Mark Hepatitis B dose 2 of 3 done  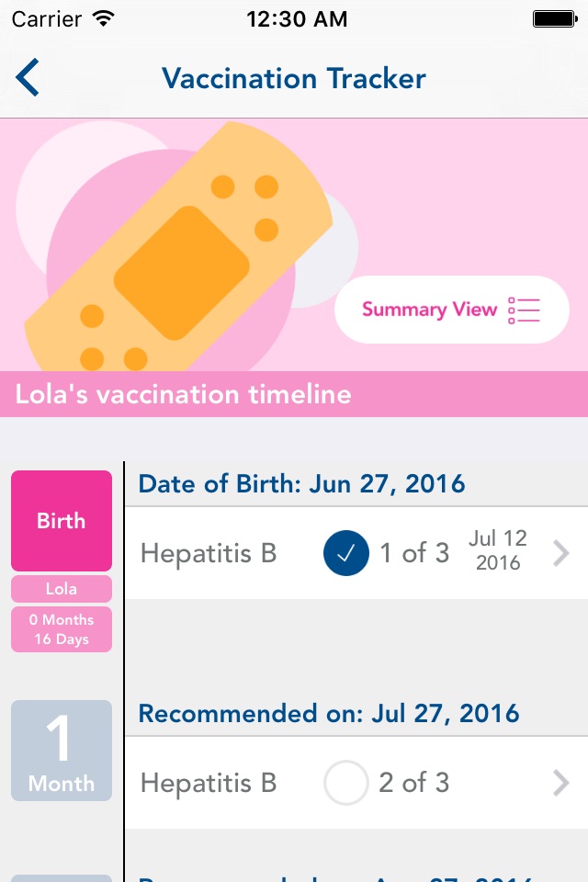coord(346,783)
